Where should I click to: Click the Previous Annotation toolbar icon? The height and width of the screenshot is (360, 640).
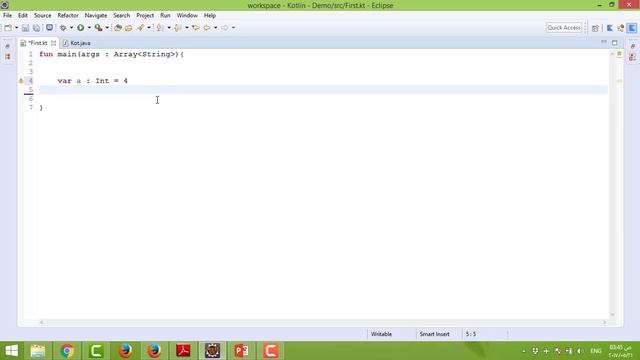[178, 28]
